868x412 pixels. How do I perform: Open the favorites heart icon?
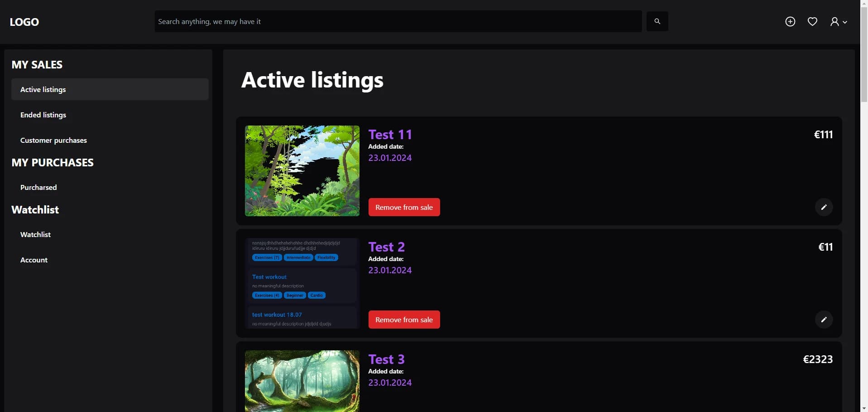coord(812,22)
